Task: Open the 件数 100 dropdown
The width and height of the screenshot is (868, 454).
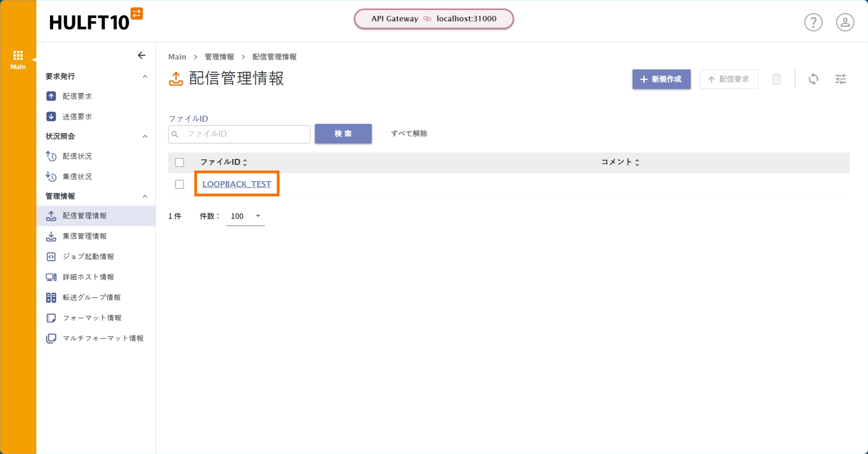Action: (x=246, y=216)
